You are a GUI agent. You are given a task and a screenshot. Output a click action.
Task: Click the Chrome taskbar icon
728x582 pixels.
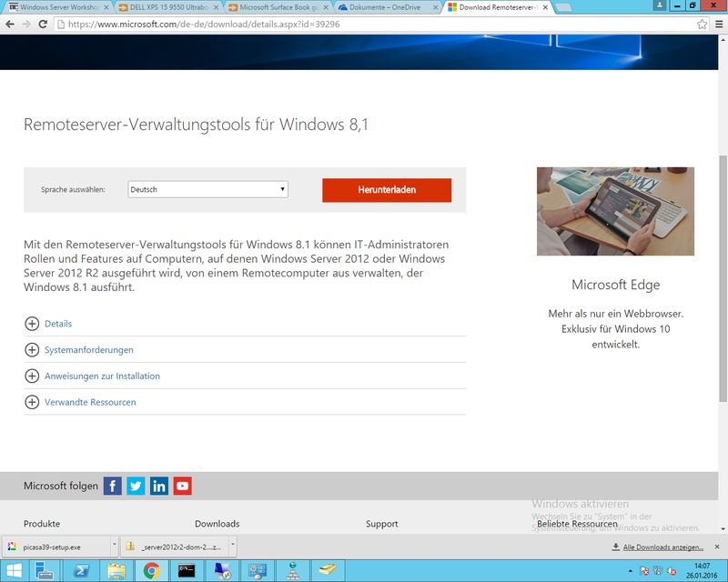coord(151,570)
